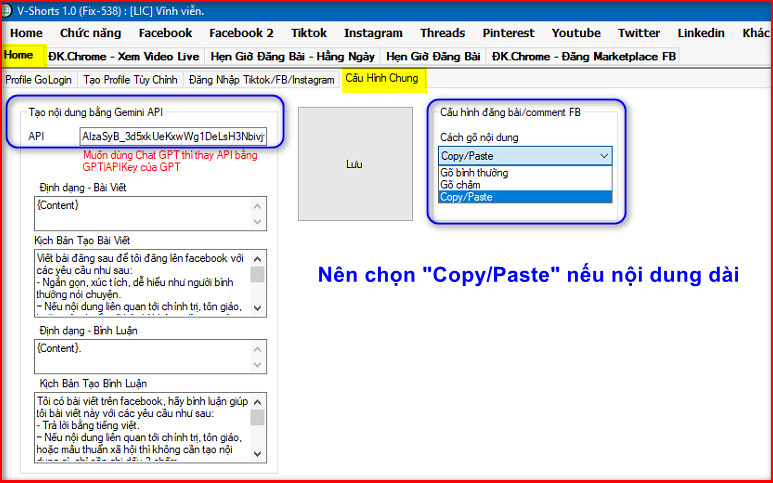The width and height of the screenshot is (773, 483).
Task: Open the Profile GoLogin tab
Action: pyautogui.click(x=38, y=79)
